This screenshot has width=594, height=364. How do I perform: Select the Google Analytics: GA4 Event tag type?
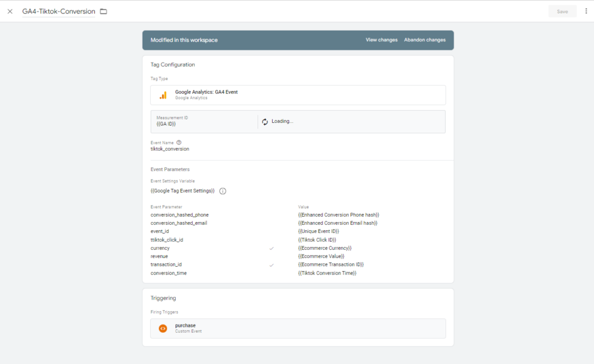(x=298, y=95)
